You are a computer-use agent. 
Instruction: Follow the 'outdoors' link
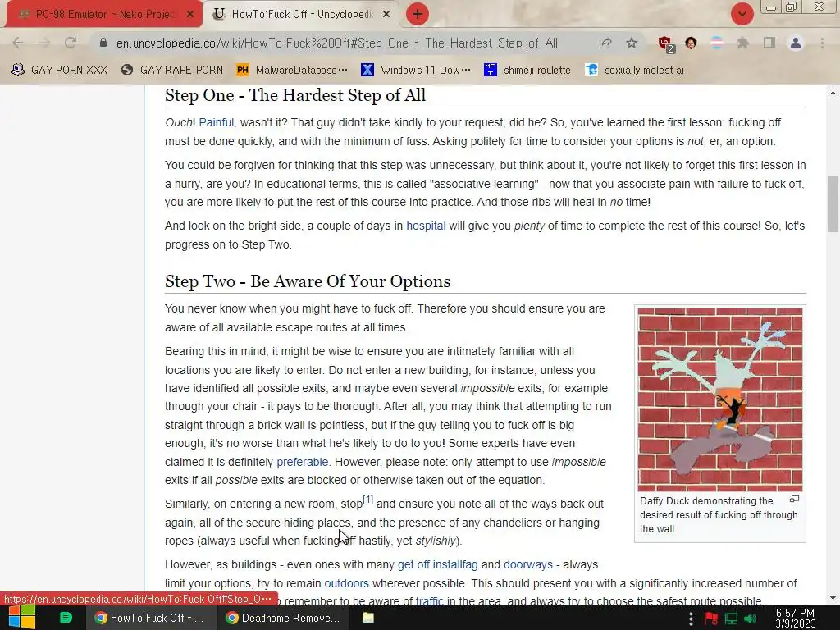click(347, 583)
